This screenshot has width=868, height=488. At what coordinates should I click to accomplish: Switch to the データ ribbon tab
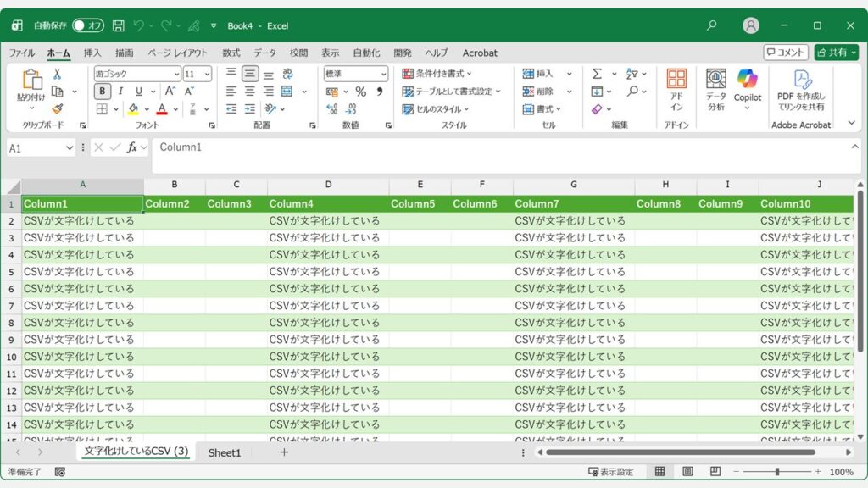[265, 53]
